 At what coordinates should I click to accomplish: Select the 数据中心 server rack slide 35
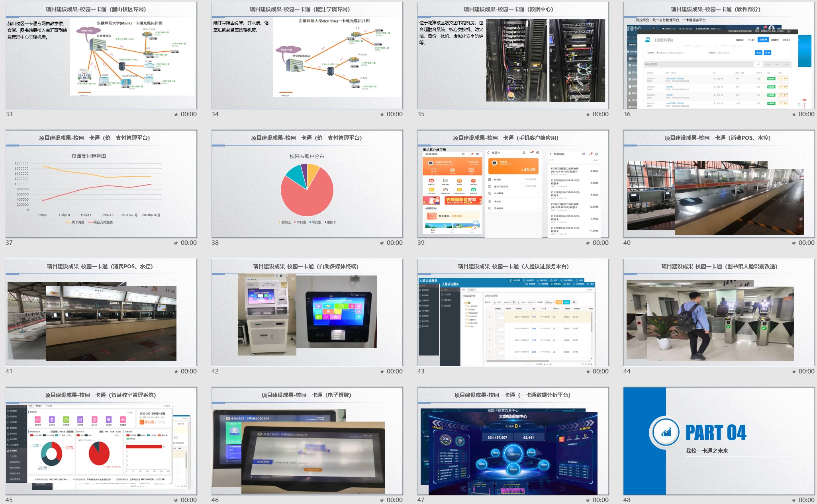(x=513, y=56)
